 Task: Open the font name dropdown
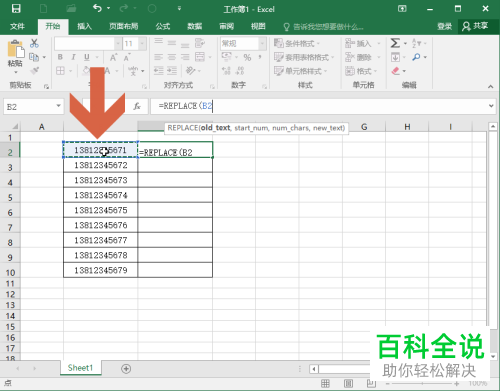pos(118,43)
